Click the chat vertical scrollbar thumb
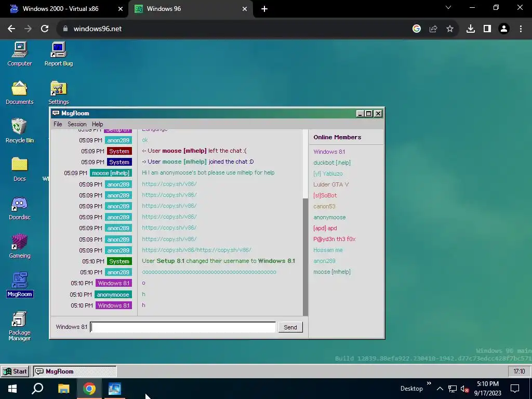 pos(305,257)
